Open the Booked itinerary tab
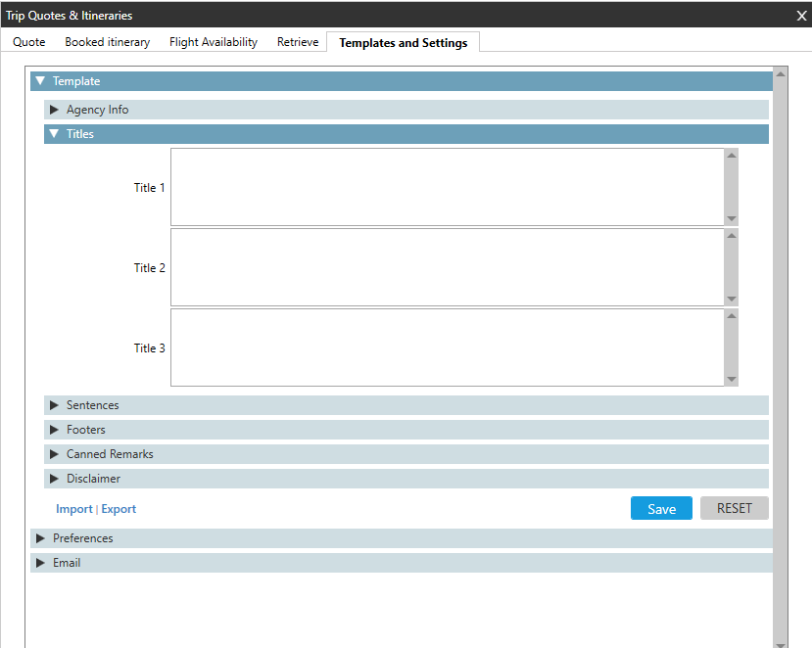The width and height of the screenshot is (812, 648). pos(107,42)
